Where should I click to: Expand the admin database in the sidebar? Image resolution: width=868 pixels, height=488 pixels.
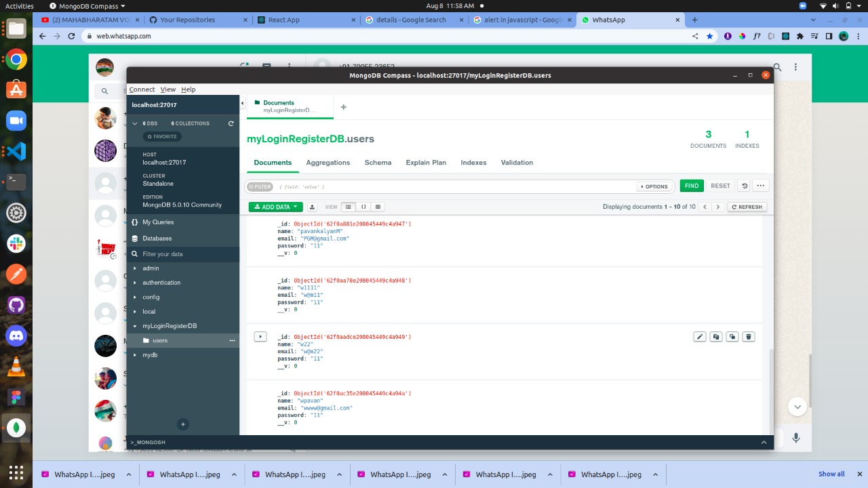135,268
